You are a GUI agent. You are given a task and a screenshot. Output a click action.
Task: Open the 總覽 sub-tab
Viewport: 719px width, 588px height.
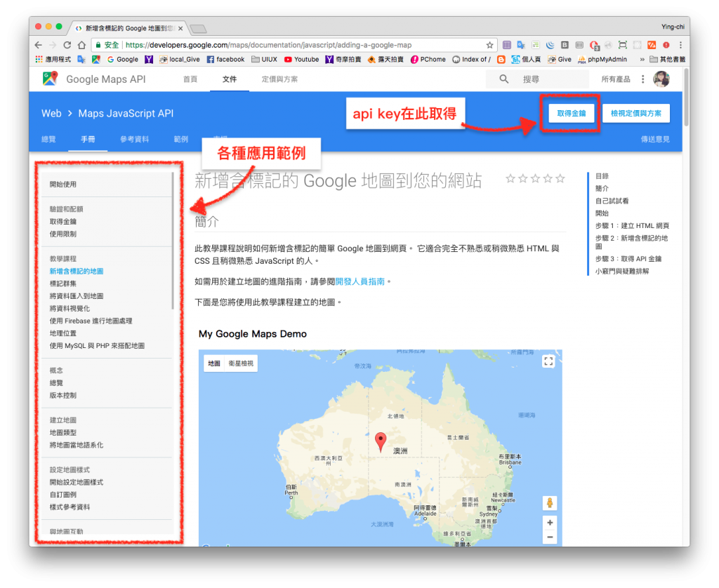48,139
